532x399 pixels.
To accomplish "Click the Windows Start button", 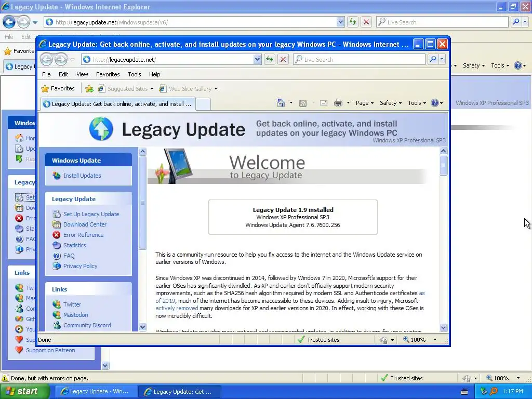I will 24,391.
